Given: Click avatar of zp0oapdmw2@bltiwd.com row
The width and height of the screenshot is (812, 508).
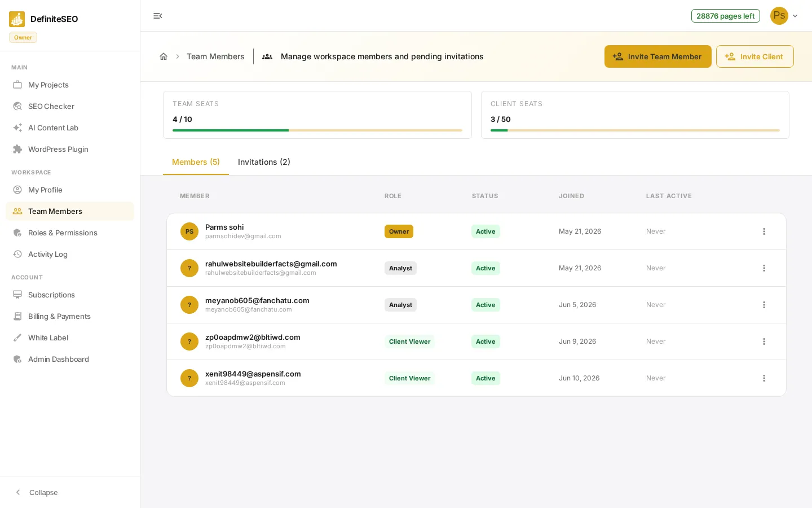Looking at the screenshot, I should [x=189, y=341].
